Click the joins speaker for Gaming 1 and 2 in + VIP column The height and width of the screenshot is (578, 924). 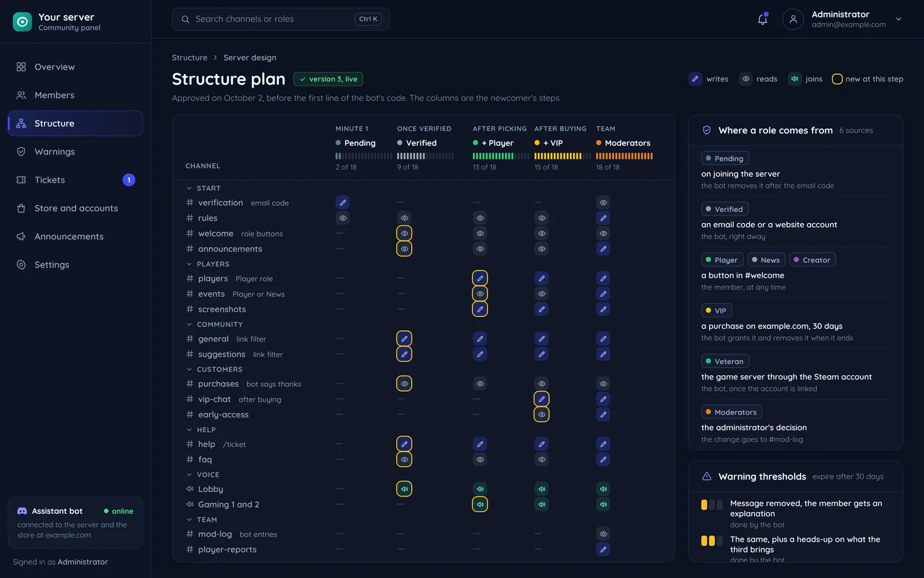pyautogui.click(x=541, y=504)
